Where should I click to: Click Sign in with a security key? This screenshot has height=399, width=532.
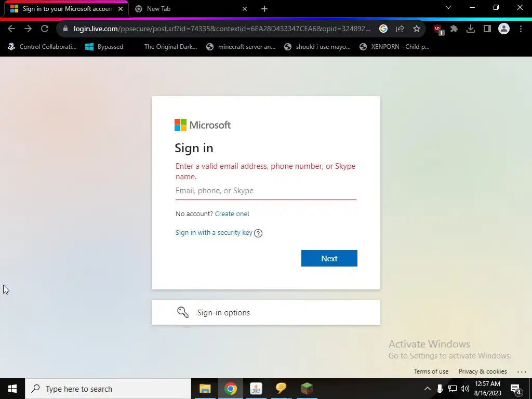click(x=214, y=233)
